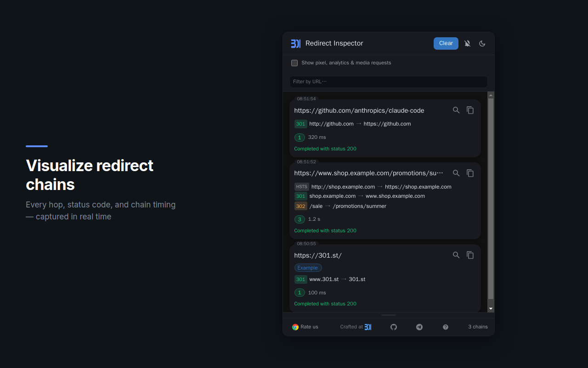This screenshot has width=588, height=368.
Task: Click the https://github.com/anthropics/claude-code URL title
Action: click(x=359, y=110)
